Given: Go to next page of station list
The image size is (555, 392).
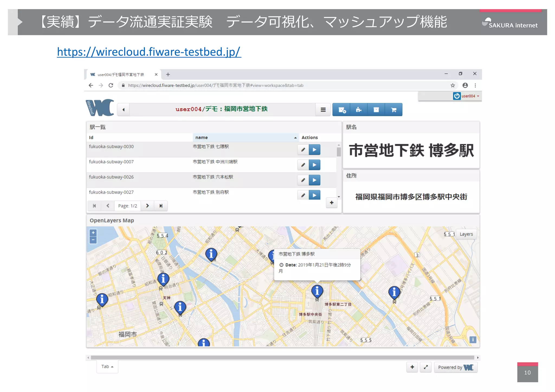Looking at the screenshot, I should coord(147,206).
